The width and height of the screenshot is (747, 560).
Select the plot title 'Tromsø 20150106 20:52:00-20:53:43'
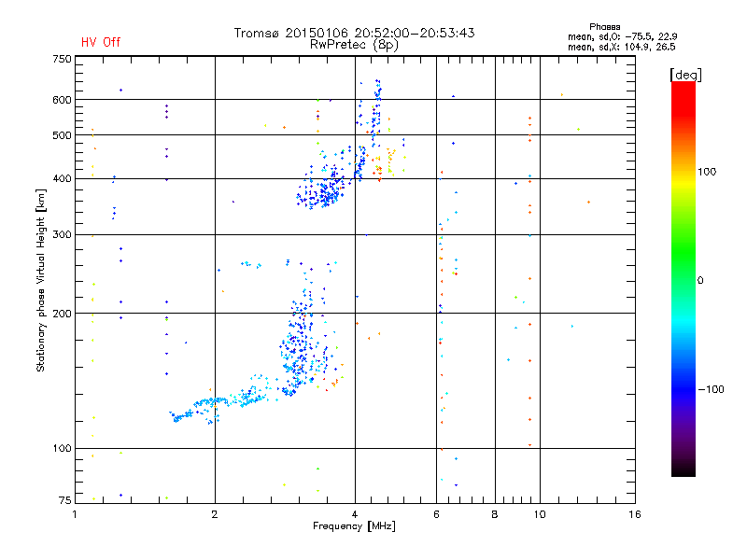click(x=355, y=33)
